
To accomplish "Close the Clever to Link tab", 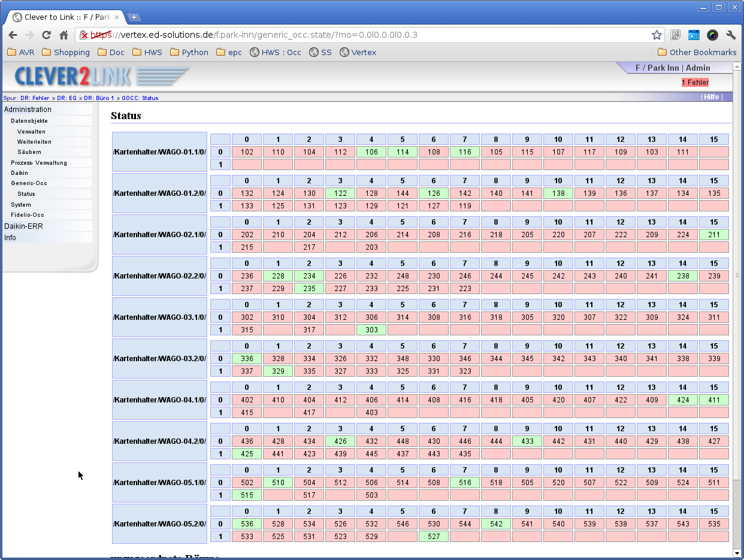I will (117, 17).
